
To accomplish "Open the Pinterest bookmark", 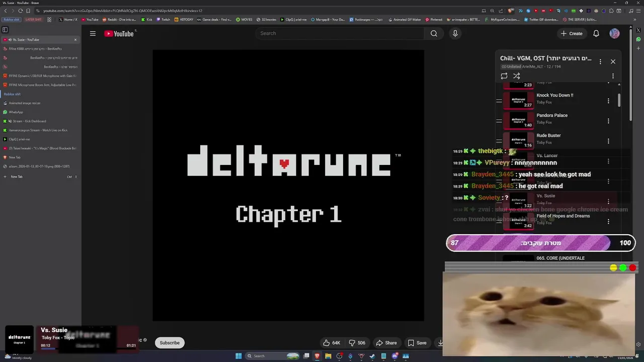I will tap(434, 20).
